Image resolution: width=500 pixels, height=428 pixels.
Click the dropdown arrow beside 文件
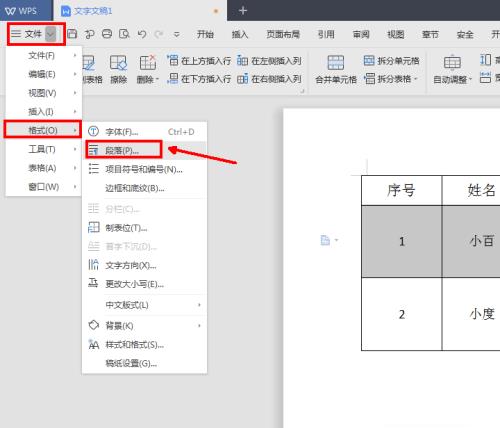pyautogui.click(x=51, y=34)
